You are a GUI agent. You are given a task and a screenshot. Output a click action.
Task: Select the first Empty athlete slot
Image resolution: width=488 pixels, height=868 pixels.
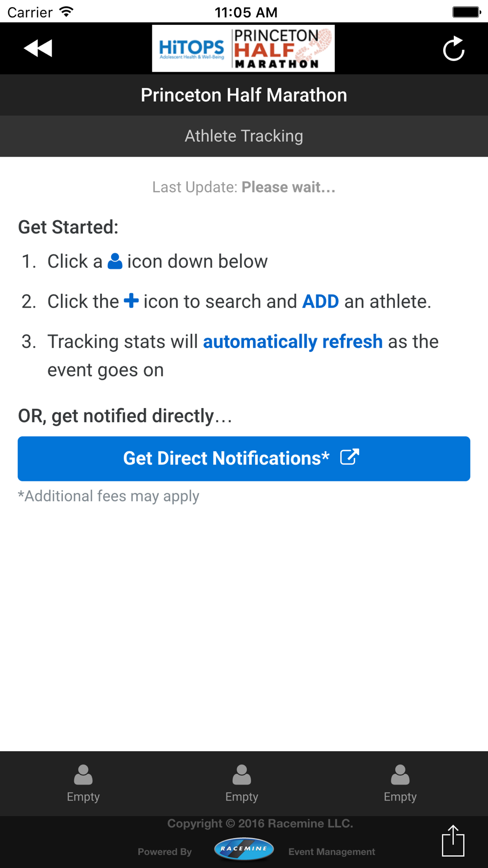pyautogui.click(x=83, y=784)
